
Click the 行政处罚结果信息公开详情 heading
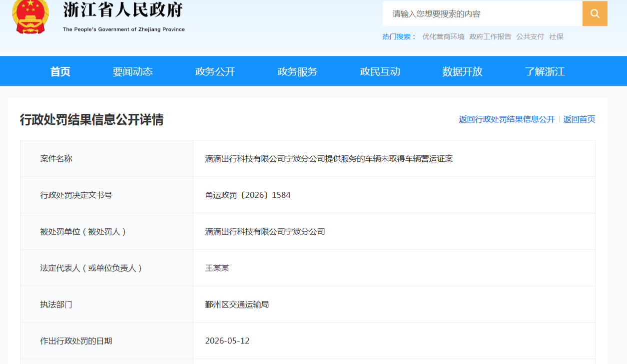(x=92, y=120)
